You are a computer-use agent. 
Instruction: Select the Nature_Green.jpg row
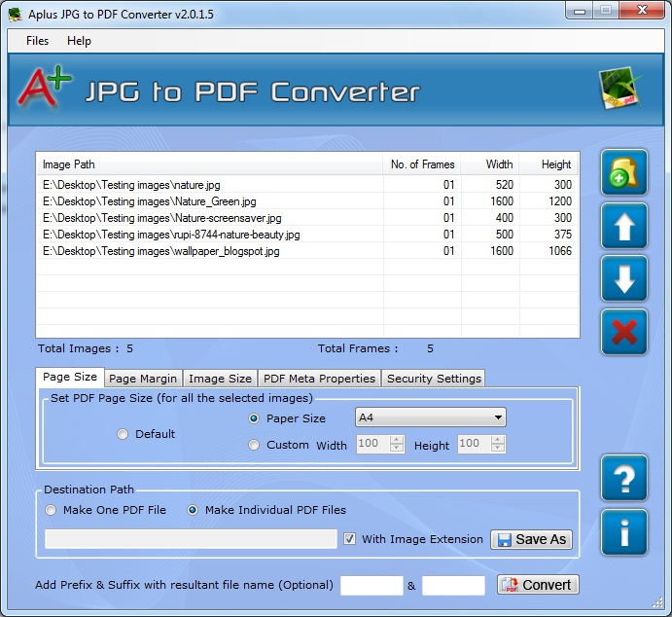[307, 201]
